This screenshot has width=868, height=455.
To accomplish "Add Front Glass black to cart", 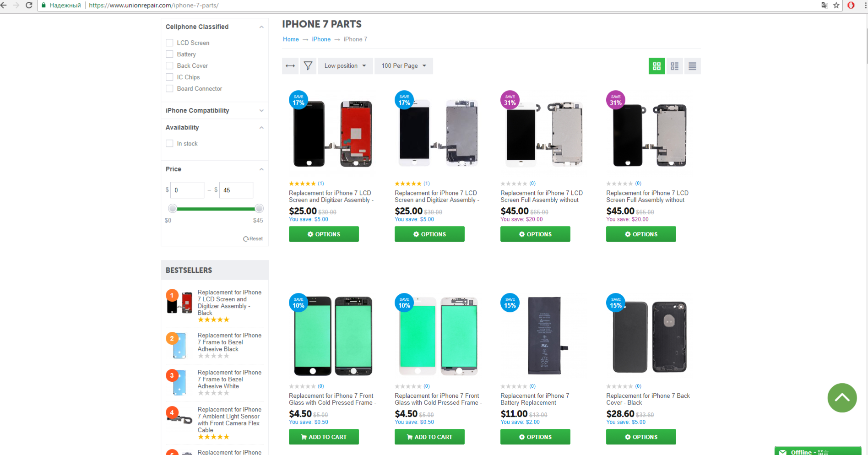I will click(x=324, y=437).
